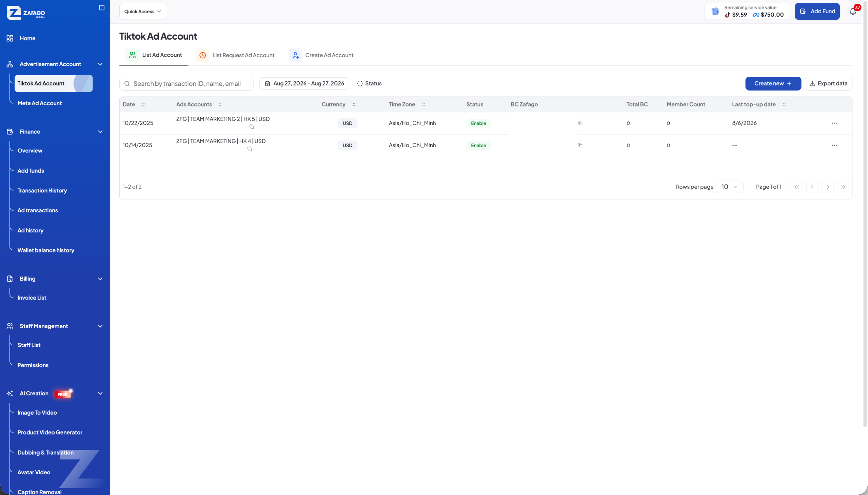Collapse the Finance section

coord(100,132)
